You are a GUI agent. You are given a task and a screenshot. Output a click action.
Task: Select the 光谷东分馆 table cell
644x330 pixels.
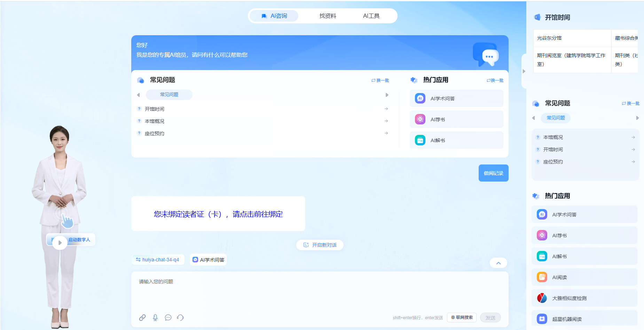point(572,38)
